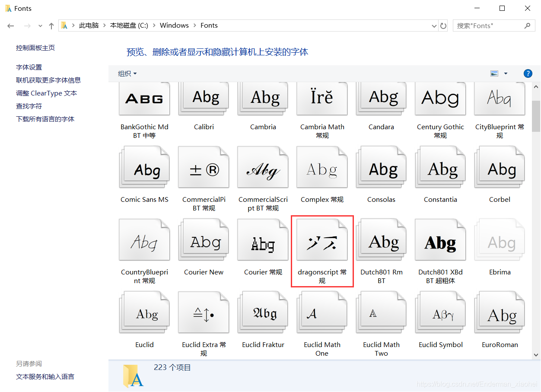Select the Euclid Extra font icon

(x=204, y=312)
